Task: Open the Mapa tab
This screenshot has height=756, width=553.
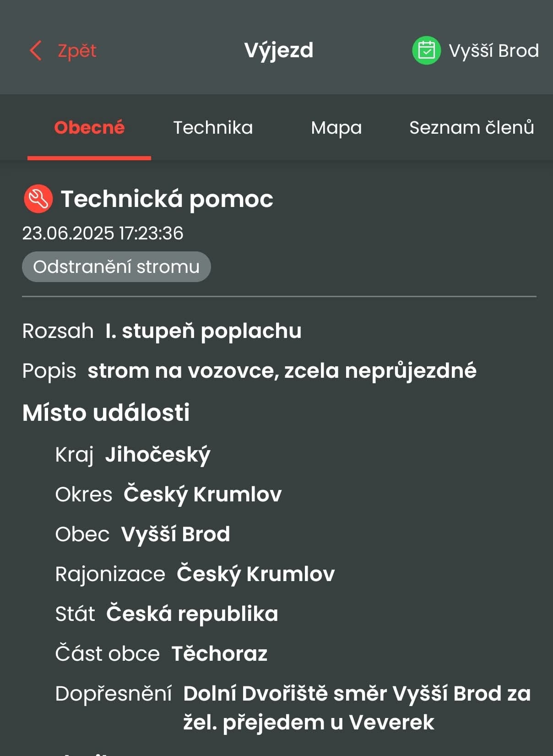Action: 336,128
